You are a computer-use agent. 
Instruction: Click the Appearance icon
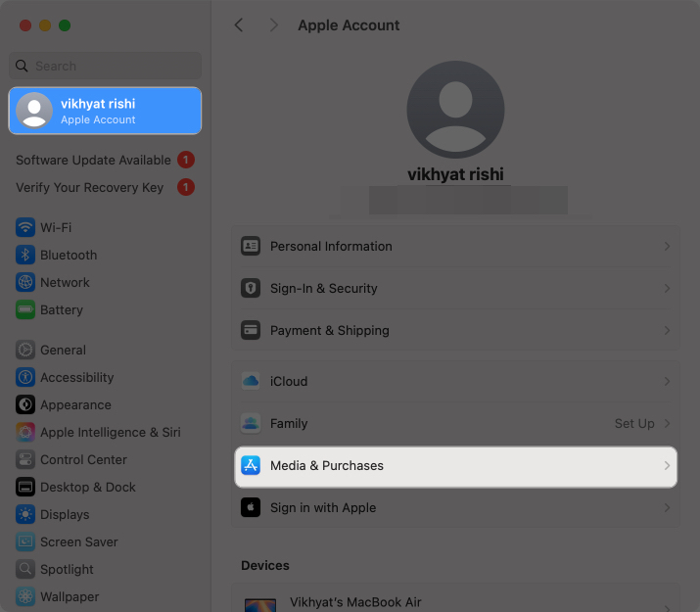point(25,404)
